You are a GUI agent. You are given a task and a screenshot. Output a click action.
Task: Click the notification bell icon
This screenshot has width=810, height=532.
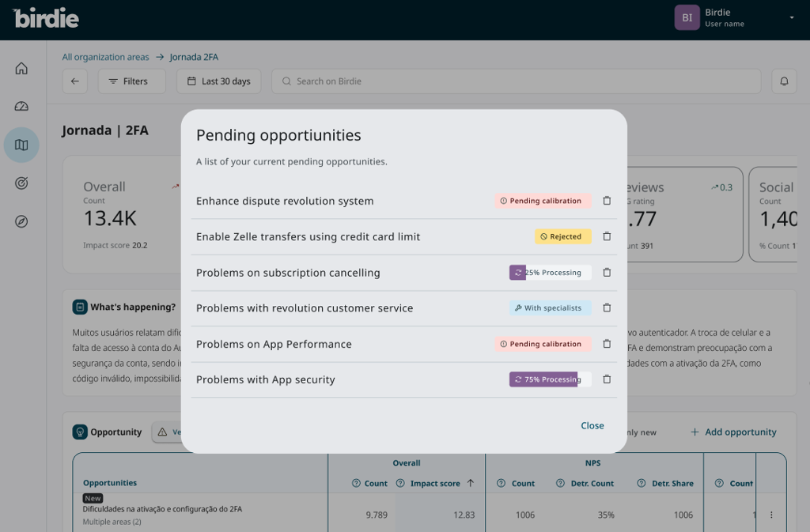click(x=784, y=81)
